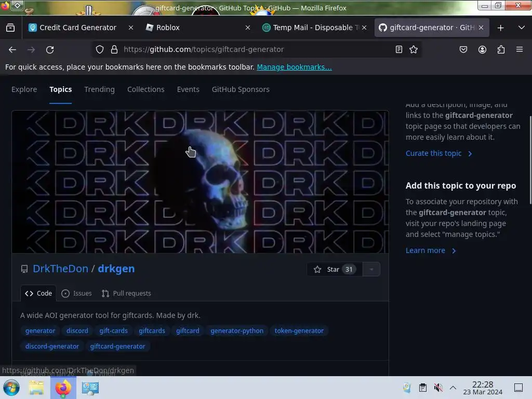532x399 pixels.
Task: Open the extensions puzzle icon
Action: point(501,49)
